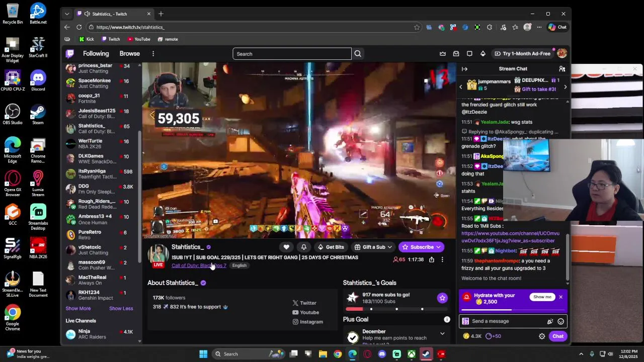The height and width of the screenshot is (362, 644).
Task: Show previous gift leaderboard entry
Action: point(460,87)
